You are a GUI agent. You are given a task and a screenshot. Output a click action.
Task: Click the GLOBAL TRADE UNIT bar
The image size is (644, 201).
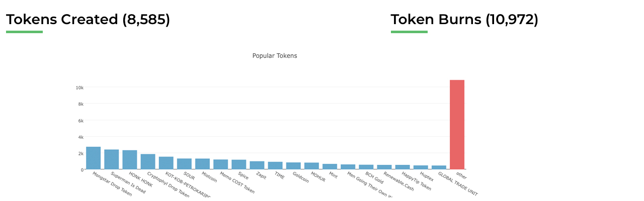tap(439, 167)
